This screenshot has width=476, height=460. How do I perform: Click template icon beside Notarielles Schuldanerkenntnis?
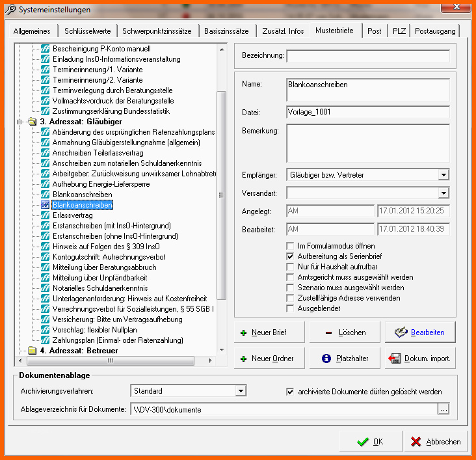tap(45, 288)
